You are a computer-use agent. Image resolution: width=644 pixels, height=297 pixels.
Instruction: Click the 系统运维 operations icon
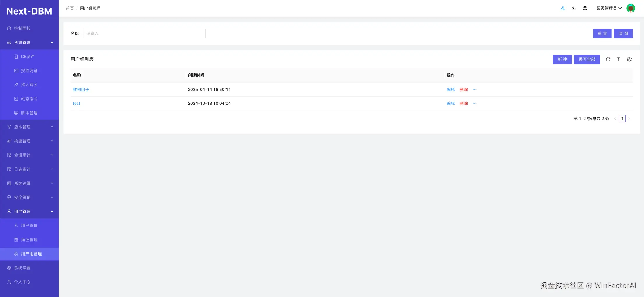click(9, 183)
